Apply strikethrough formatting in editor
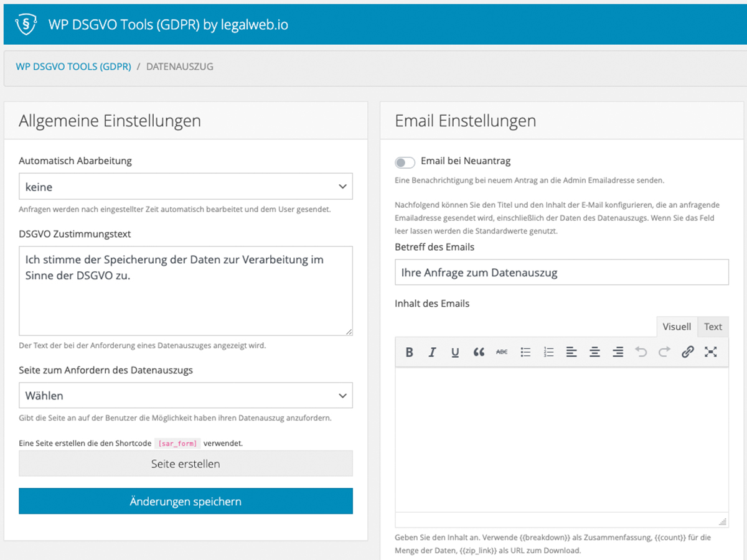The width and height of the screenshot is (747, 560). point(502,352)
